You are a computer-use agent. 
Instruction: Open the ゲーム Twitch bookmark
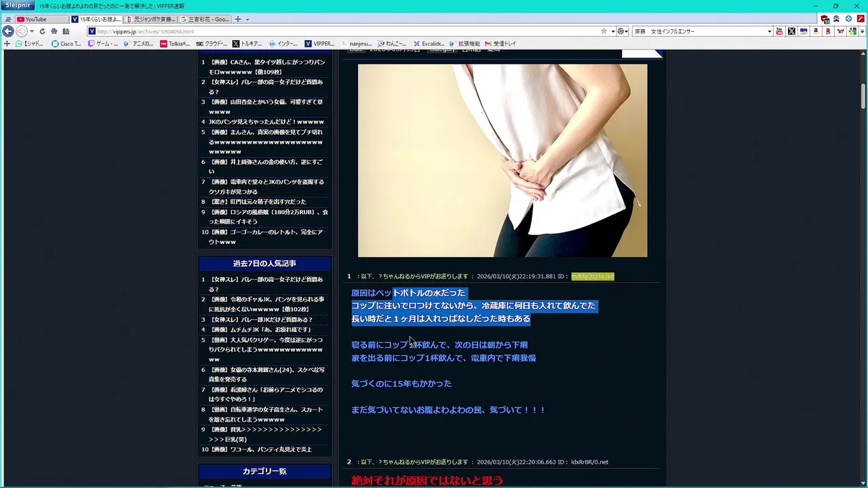coord(103,43)
